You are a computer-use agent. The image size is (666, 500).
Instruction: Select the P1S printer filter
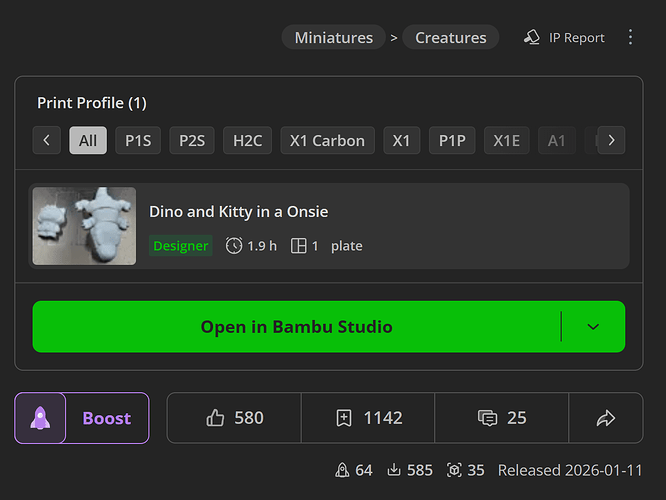tap(138, 140)
